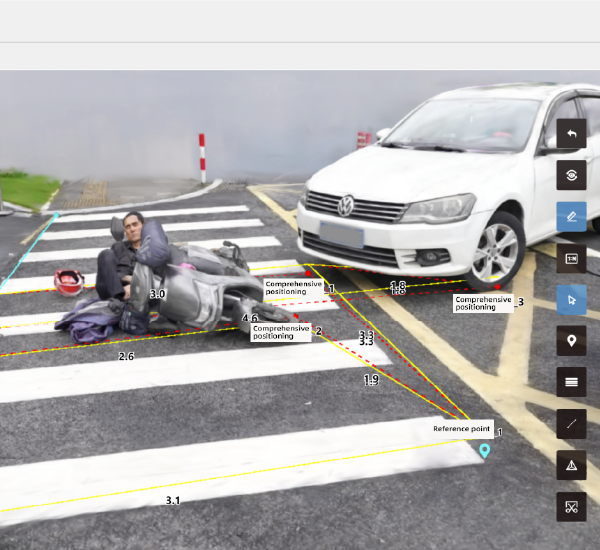This screenshot has height=550, width=600.
Task: Select 'Comprehensive positioning' label 1
Action: tap(294, 288)
